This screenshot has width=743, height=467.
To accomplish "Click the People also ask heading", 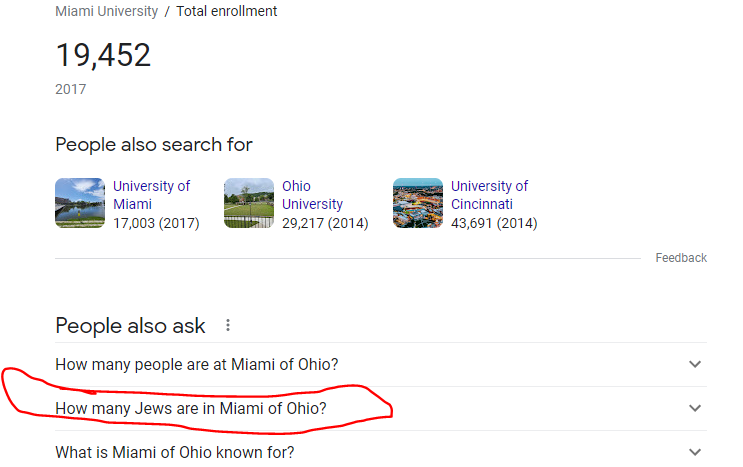I will (130, 326).
